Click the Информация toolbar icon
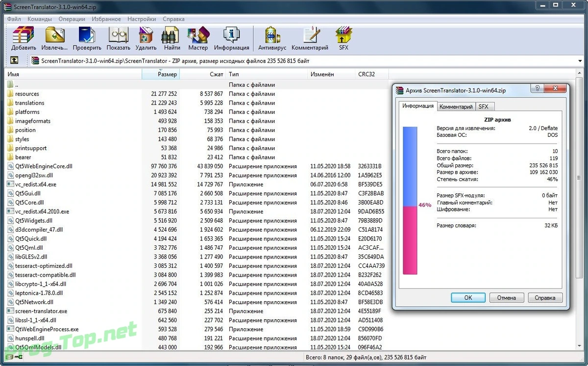This screenshot has width=588, height=366. click(x=231, y=35)
